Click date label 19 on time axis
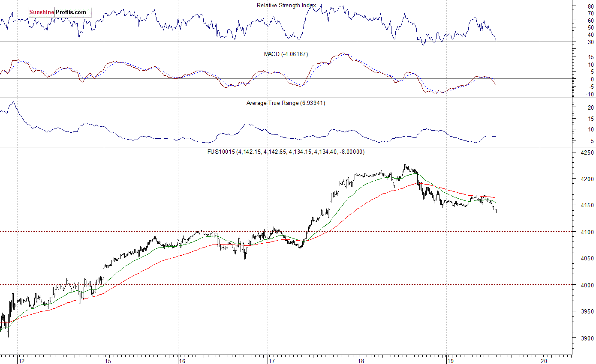 (x=450, y=361)
